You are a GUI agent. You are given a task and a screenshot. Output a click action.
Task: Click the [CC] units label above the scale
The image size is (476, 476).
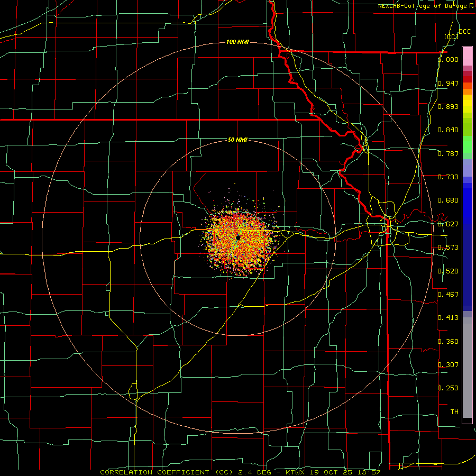click(x=452, y=36)
